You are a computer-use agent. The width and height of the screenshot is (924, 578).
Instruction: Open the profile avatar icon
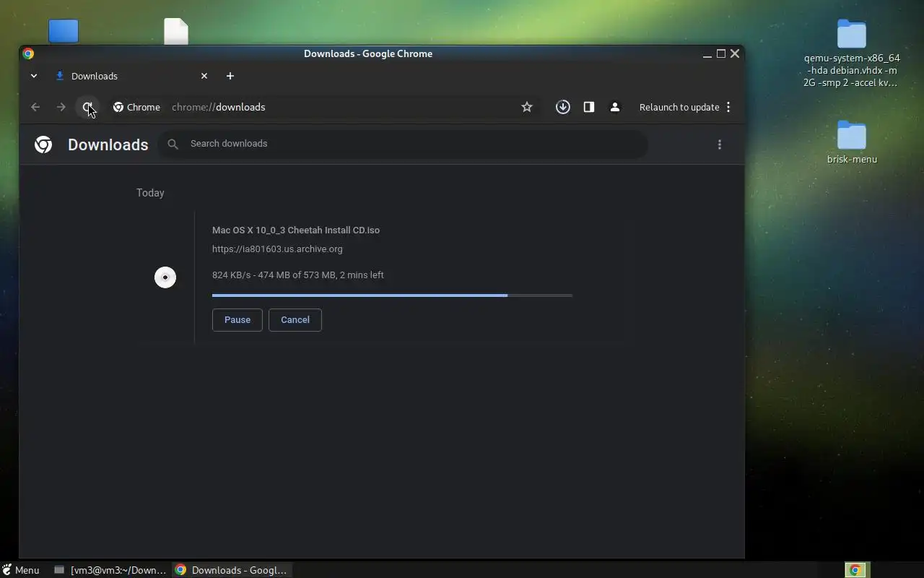click(615, 107)
